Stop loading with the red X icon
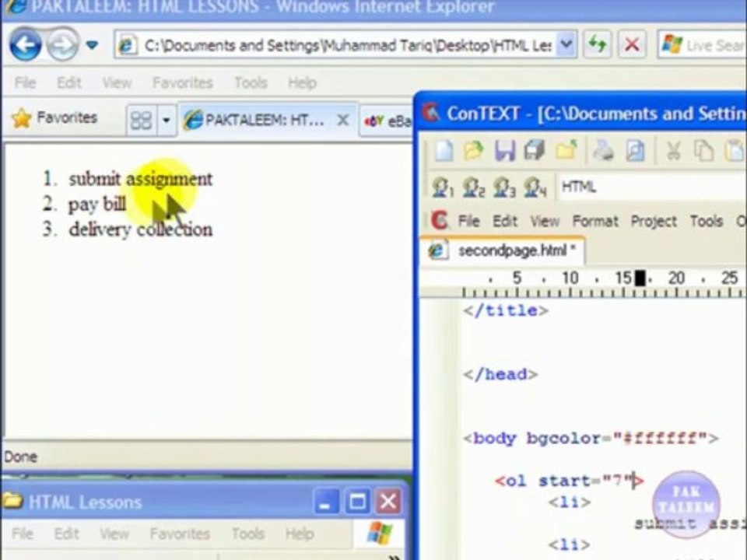The height and width of the screenshot is (560, 747). click(632, 45)
